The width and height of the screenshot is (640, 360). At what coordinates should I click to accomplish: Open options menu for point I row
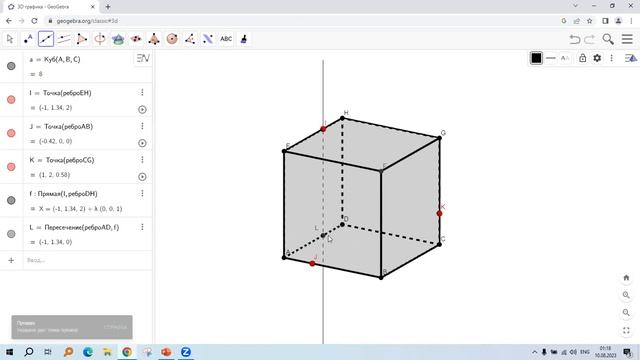click(142, 93)
